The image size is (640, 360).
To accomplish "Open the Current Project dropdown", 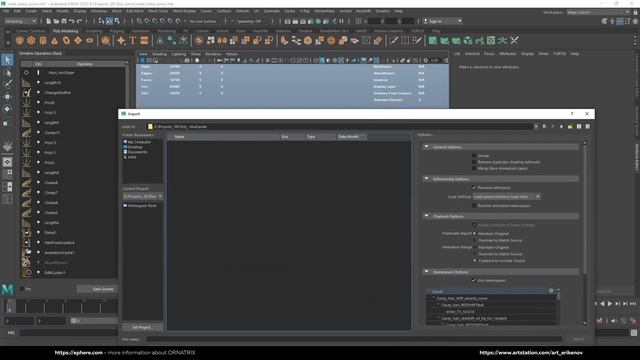I will coord(143,196).
